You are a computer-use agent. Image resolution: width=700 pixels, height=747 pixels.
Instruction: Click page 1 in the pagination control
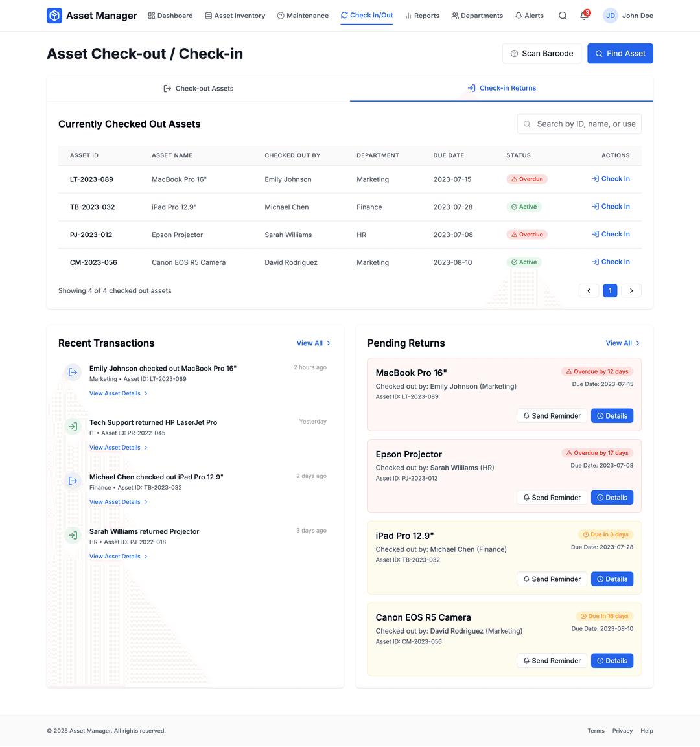610,290
